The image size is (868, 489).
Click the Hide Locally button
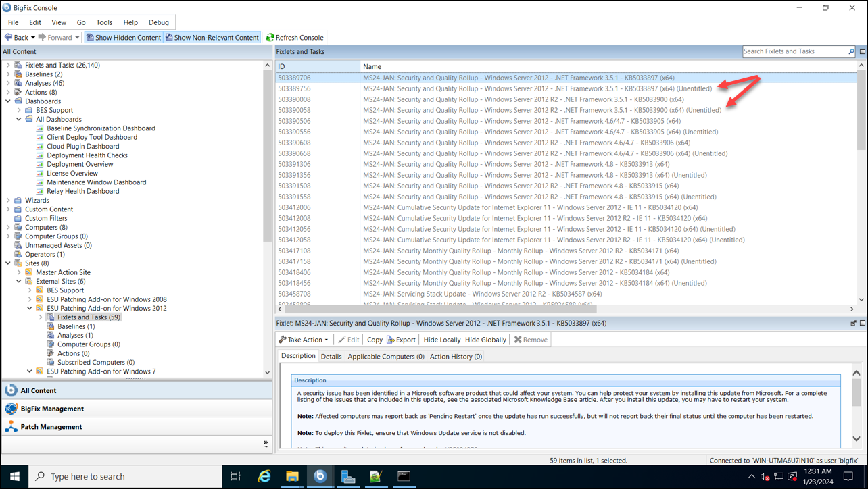pyautogui.click(x=442, y=340)
